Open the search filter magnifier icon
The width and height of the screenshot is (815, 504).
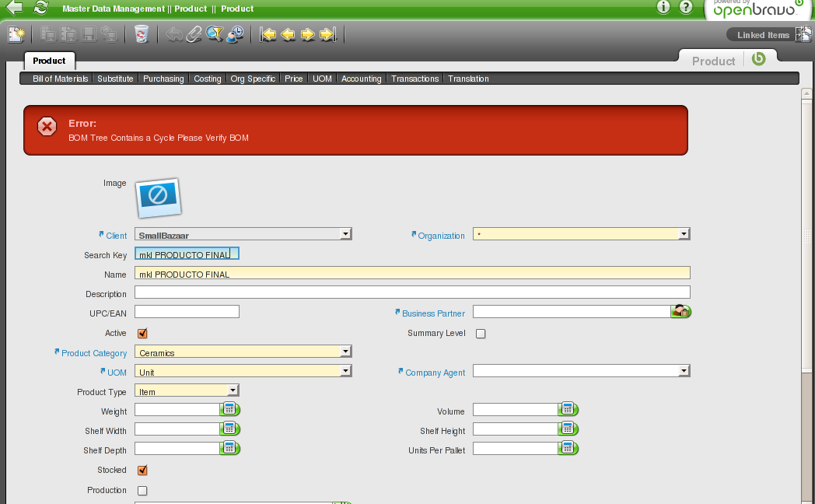[x=215, y=34]
